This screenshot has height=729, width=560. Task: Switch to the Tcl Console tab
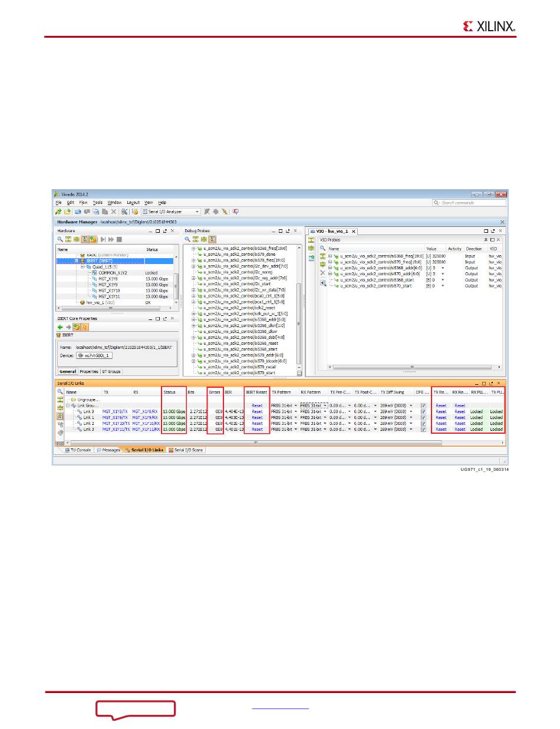[78, 450]
